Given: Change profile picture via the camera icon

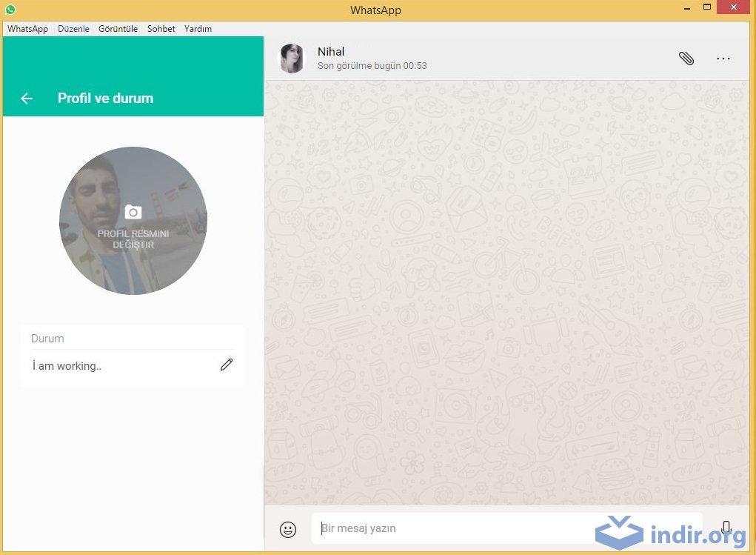Looking at the screenshot, I should [133, 212].
